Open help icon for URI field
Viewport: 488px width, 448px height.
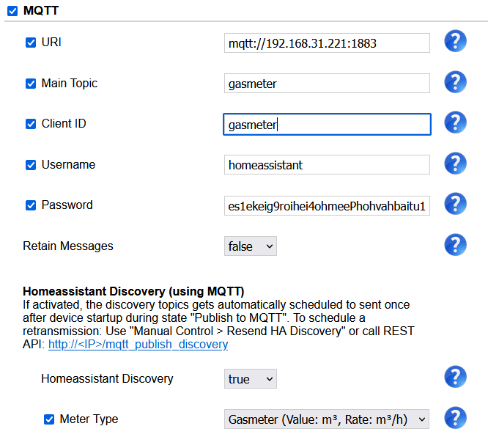455,41
